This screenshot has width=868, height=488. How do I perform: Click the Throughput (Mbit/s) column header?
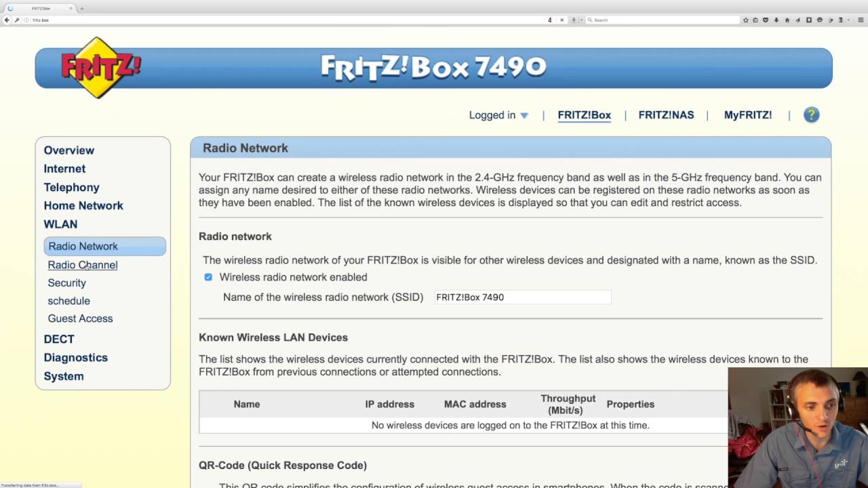pos(568,404)
